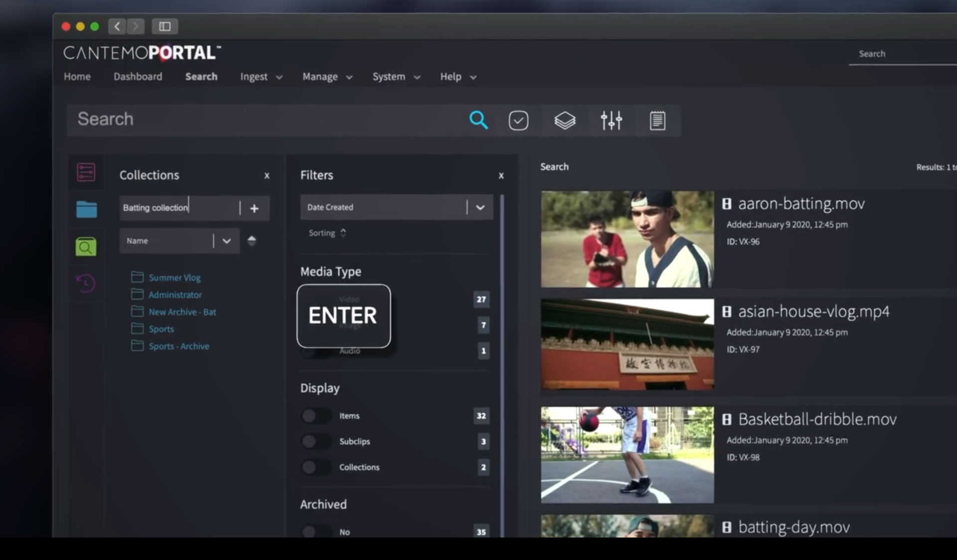The image size is (957, 560).
Task: Open the sliders filter settings icon
Action: (611, 121)
